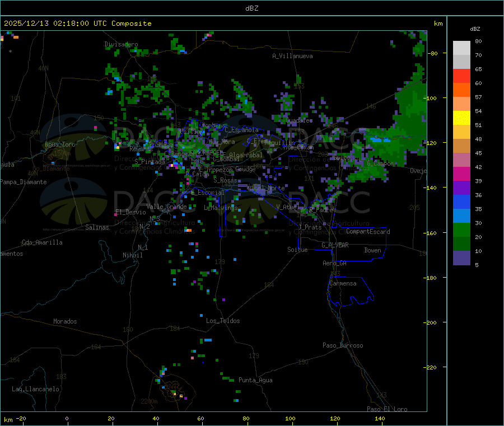Select the Agua_Toro label on map
This screenshot has width=504, height=426.
(60, 144)
